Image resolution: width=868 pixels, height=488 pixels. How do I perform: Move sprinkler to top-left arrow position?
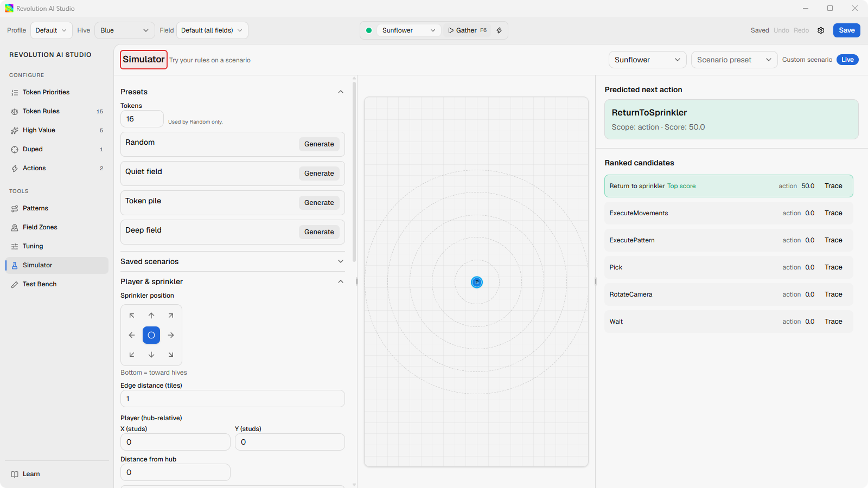(132, 316)
